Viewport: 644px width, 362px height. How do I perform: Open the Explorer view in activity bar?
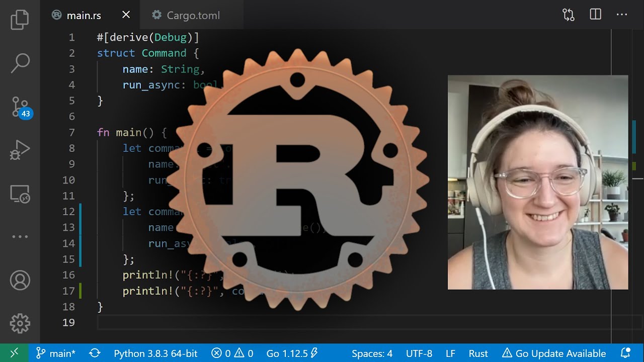click(20, 20)
